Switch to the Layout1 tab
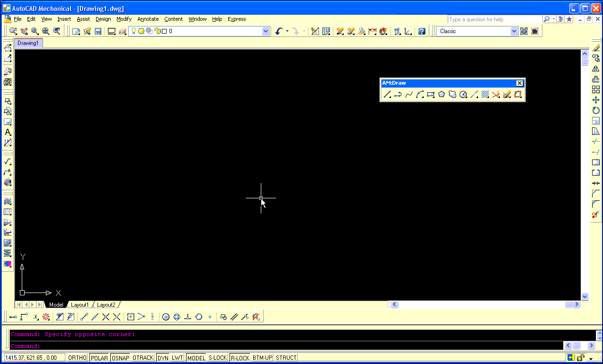603x364 pixels. pos(80,305)
